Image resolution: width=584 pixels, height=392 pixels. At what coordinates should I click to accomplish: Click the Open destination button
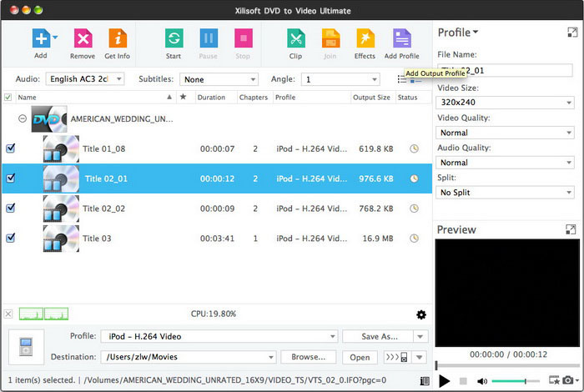[360, 357]
